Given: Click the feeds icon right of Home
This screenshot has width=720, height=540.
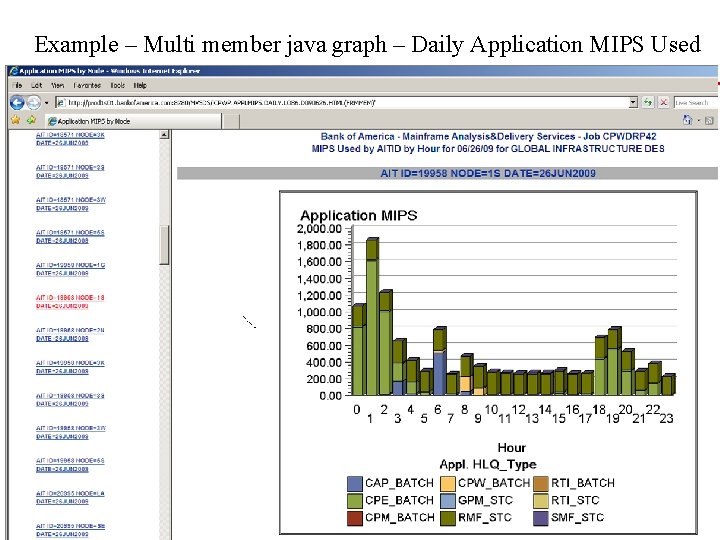Looking at the screenshot, I should 709,121.
